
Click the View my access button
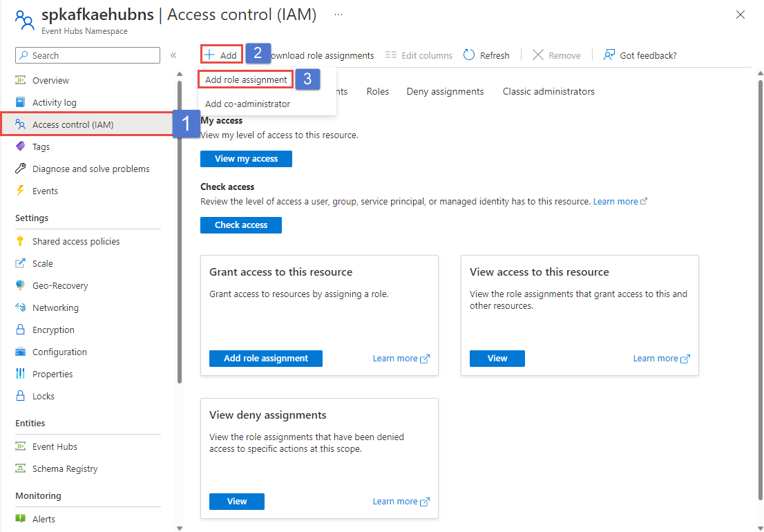click(246, 158)
